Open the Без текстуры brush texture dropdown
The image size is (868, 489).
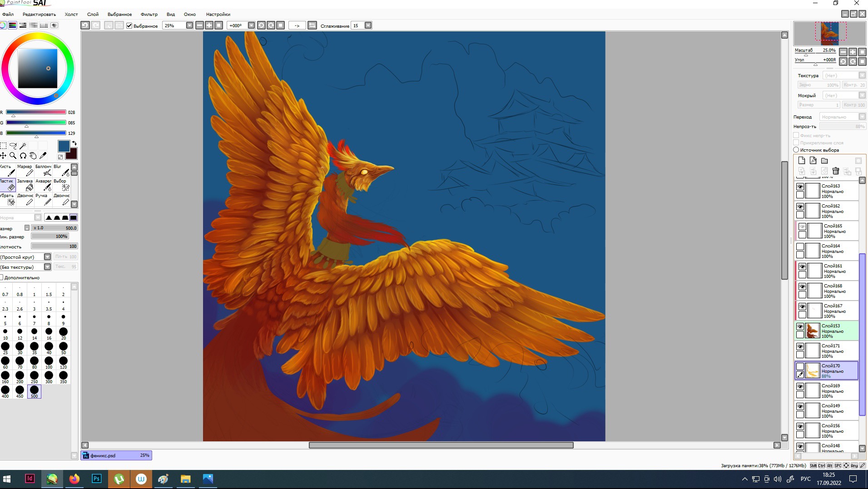(x=47, y=267)
